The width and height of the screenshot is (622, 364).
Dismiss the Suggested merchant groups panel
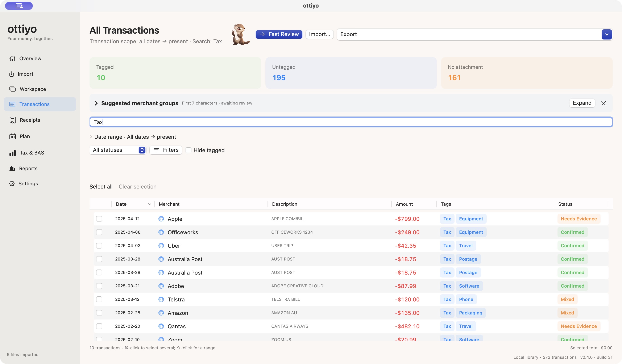click(603, 103)
